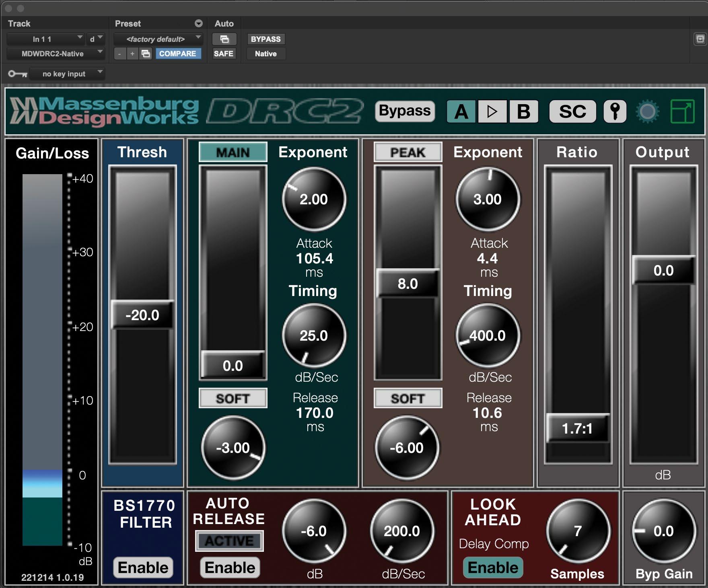Click the Thresh slider handle at -20.0
Viewport: 708px width, 588px height.
click(142, 315)
